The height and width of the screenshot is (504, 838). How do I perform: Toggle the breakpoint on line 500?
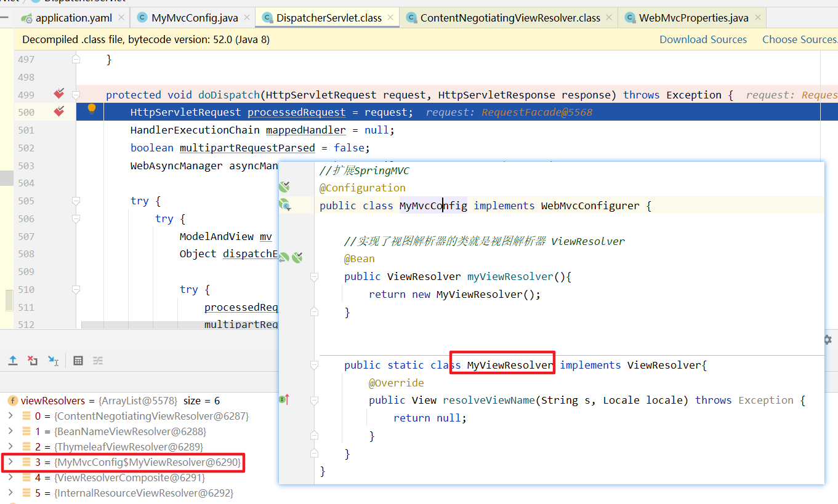point(59,111)
